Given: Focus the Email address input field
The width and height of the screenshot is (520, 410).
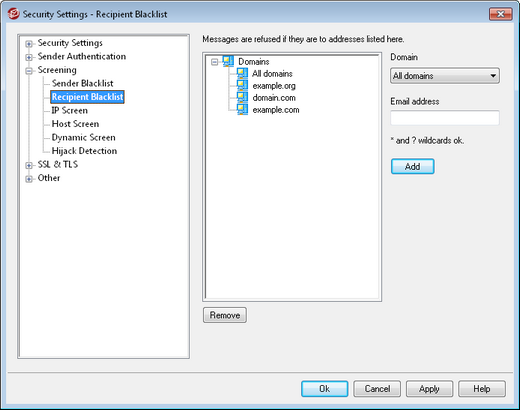Looking at the screenshot, I should tap(445, 118).
